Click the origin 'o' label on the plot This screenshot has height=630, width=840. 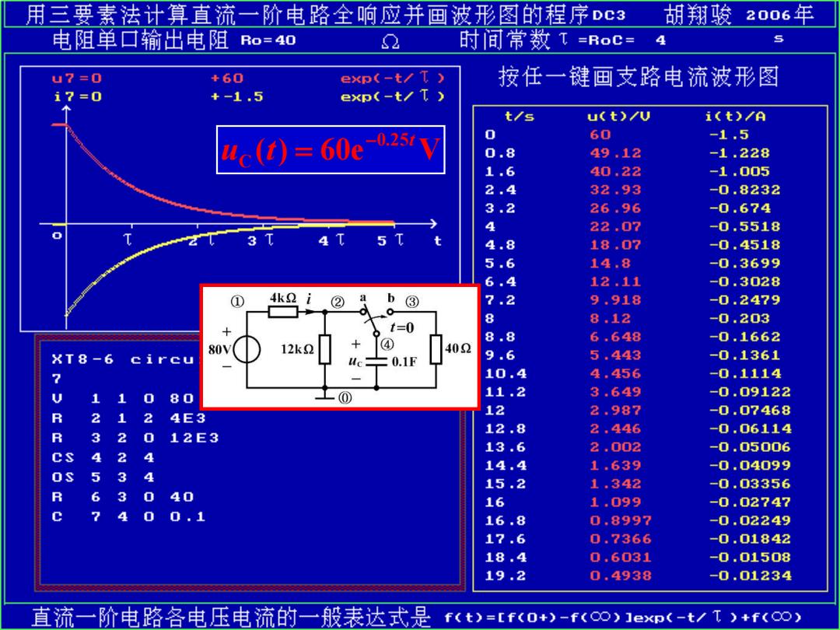[57, 236]
